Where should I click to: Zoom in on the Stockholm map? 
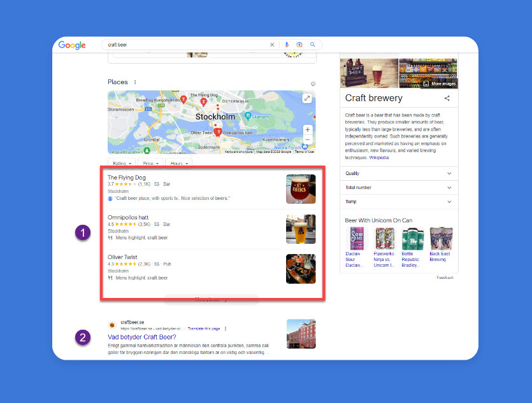307,129
